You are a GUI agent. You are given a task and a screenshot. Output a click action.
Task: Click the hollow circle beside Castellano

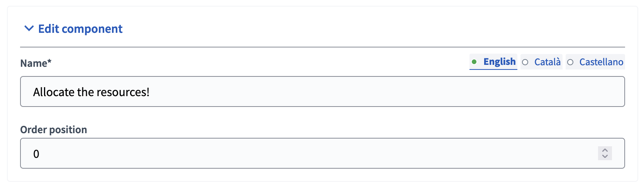(x=570, y=62)
